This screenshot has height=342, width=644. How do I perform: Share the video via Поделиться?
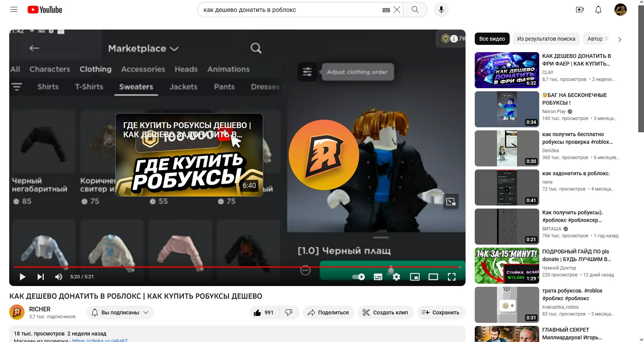[329, 312]
